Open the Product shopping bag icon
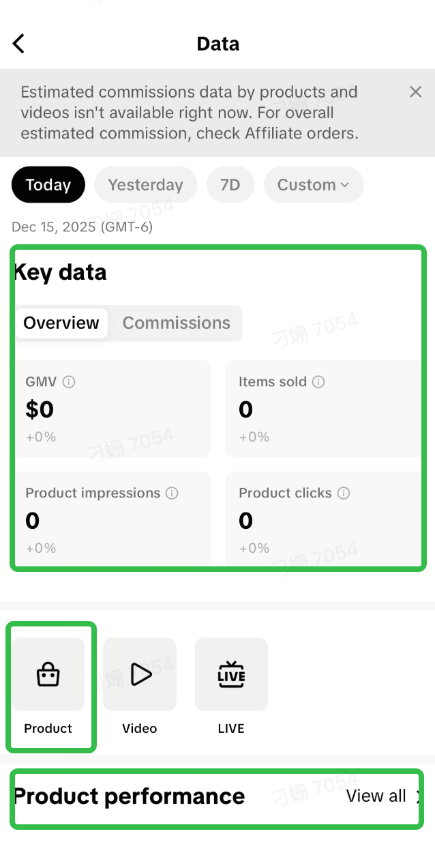Screen dimensions: 435x868 48,674
